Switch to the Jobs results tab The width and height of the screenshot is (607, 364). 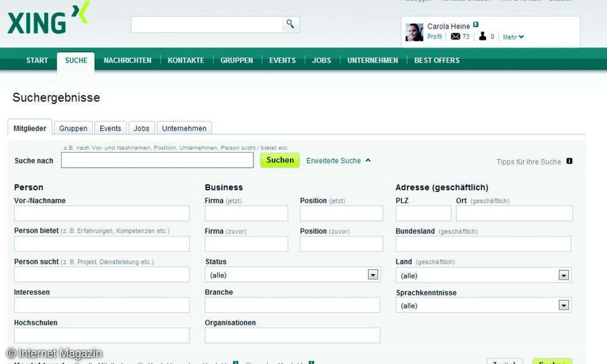point(142,128)
